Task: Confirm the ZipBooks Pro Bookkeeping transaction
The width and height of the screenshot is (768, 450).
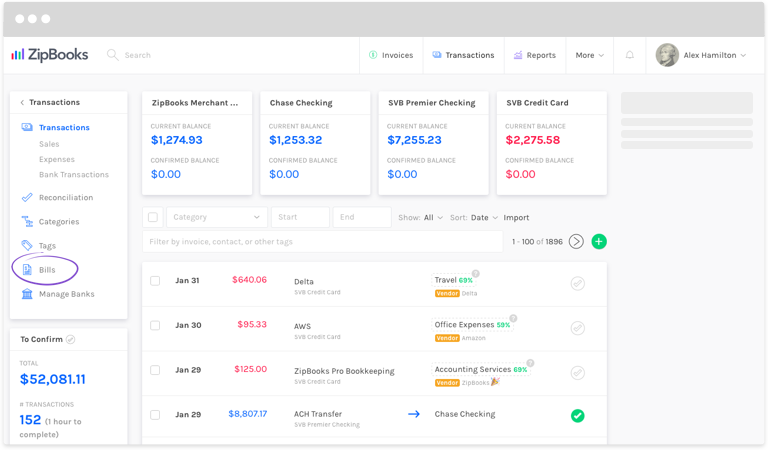Action: (x=578, y=373)
